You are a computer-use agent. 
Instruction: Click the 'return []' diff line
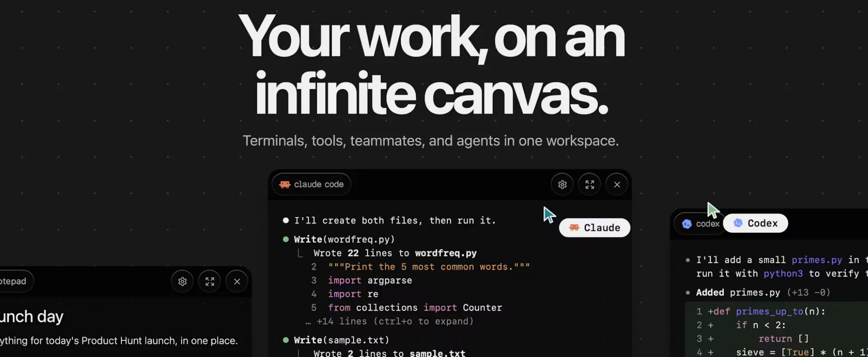(783, 339)
